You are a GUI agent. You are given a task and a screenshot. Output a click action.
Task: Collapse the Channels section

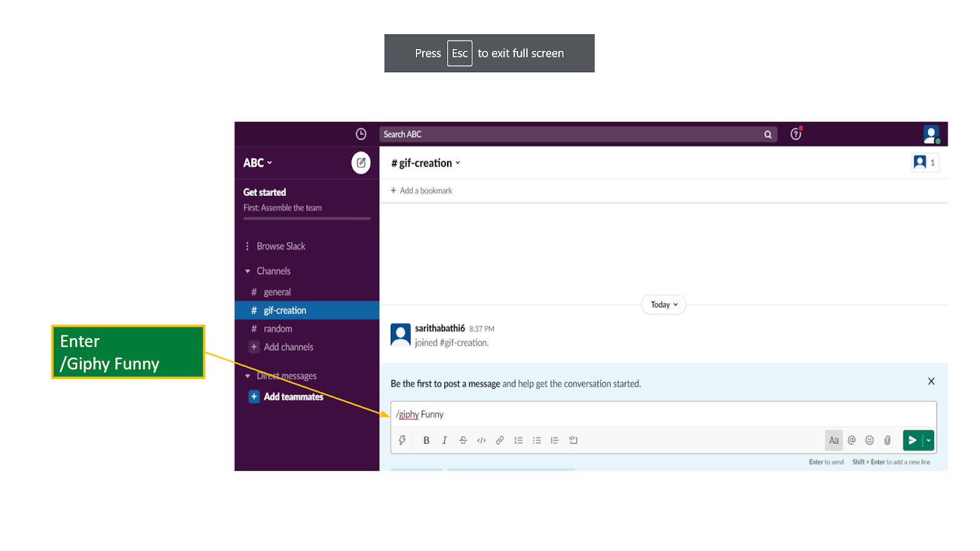coord(247,271)
